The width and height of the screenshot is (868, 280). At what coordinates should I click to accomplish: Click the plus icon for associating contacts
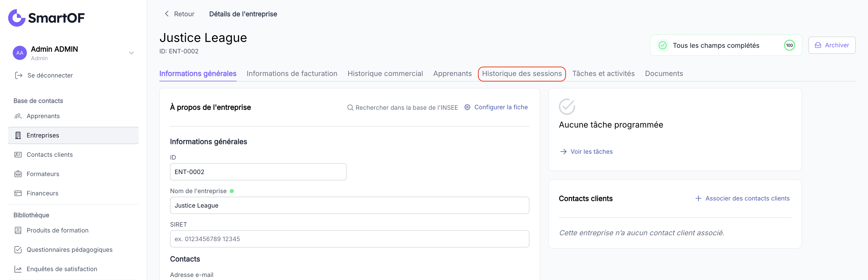(x=698, y=198)
